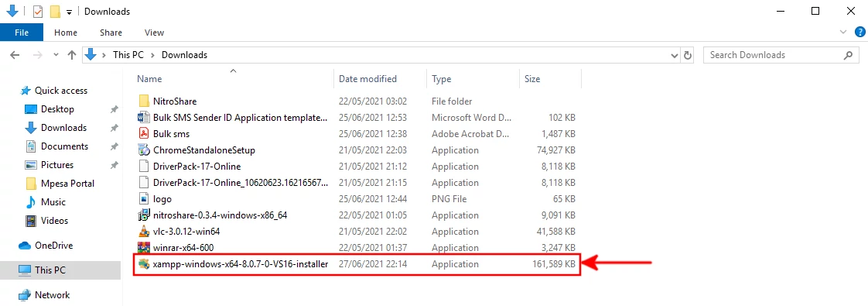
Task: Click the DriverPack-17-Online_10620623 file icon
Action: pyautogui.click(x=144, y=182)
